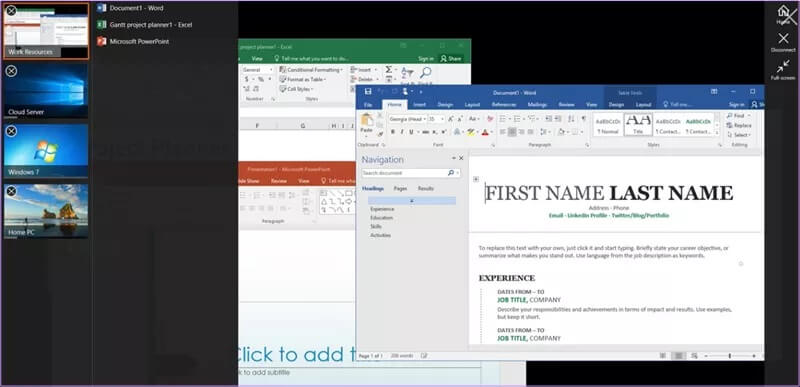Open the Change Case Aa dropdown
The height and width of the screenshot is (387, 800).
coord(474,119)
